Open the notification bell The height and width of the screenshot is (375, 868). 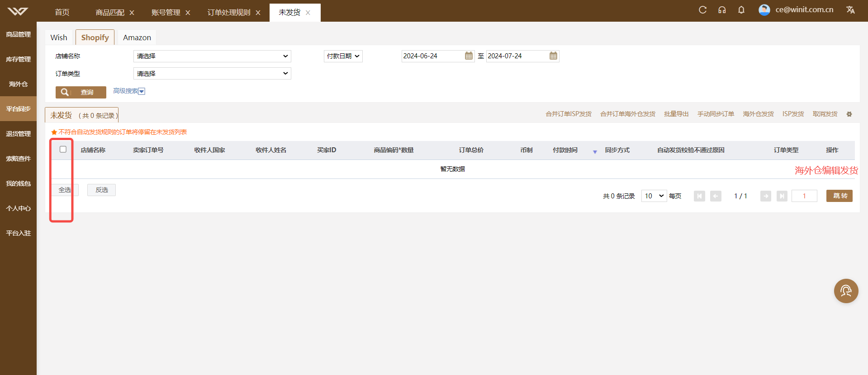coord(741,10)
